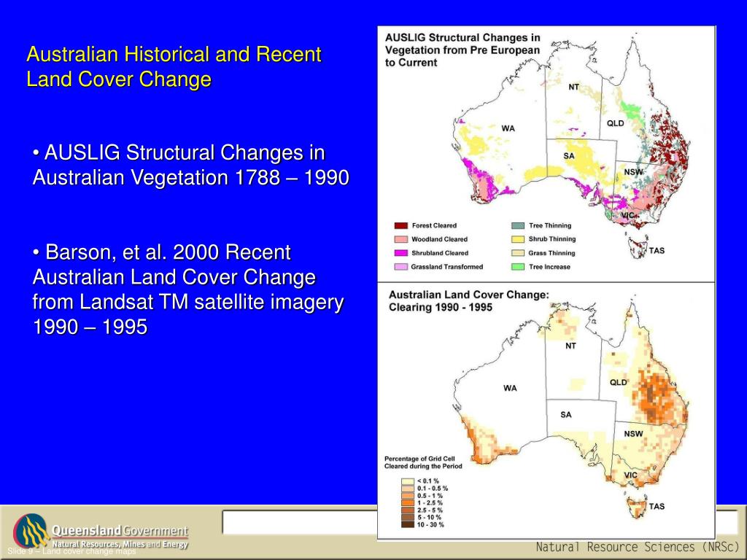Click 'Slide 9 – Land cover change maps' caption

point(71,551)
